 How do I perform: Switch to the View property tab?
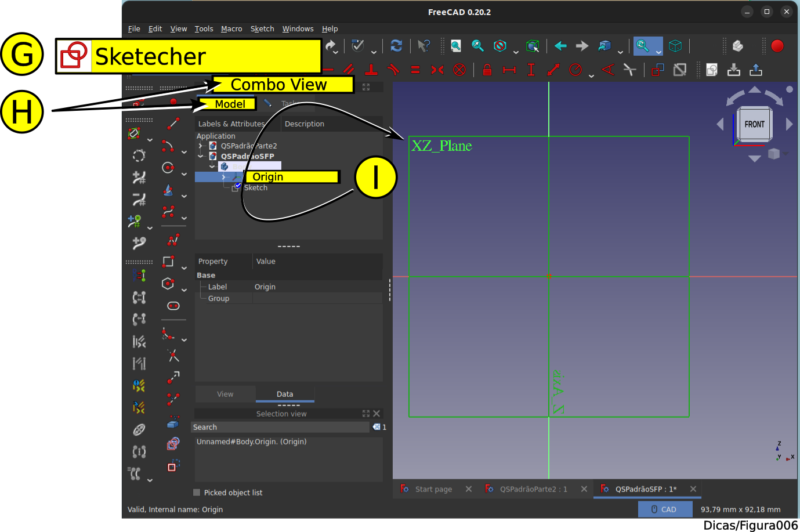[225, 394]
